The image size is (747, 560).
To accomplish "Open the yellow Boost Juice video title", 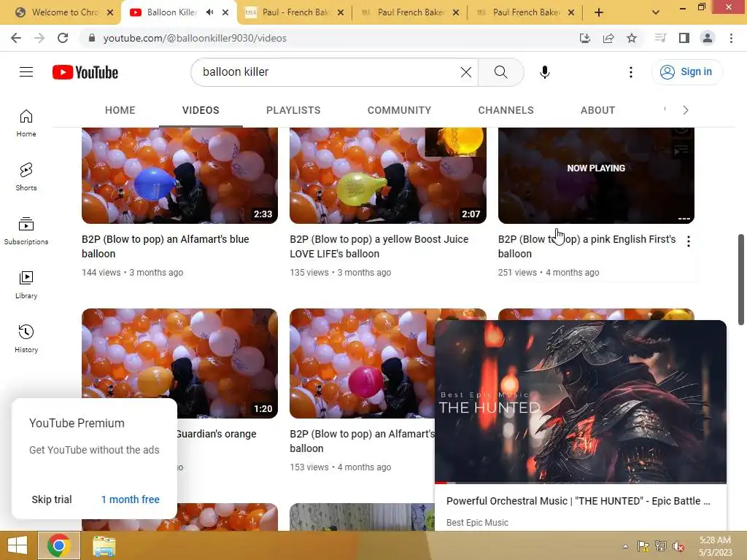I will pyautogui.click(x=379, y=246).
